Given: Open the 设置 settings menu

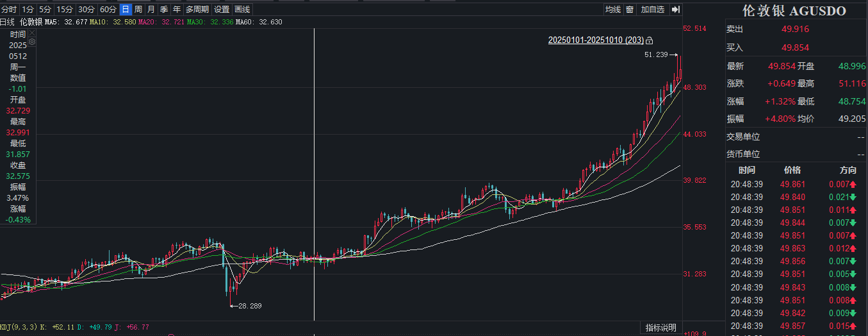Looking at the screenshot, I should 222,10.
